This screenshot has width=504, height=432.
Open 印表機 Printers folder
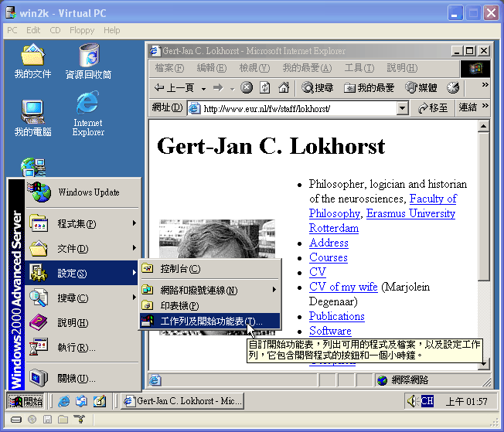click(210, 305)
